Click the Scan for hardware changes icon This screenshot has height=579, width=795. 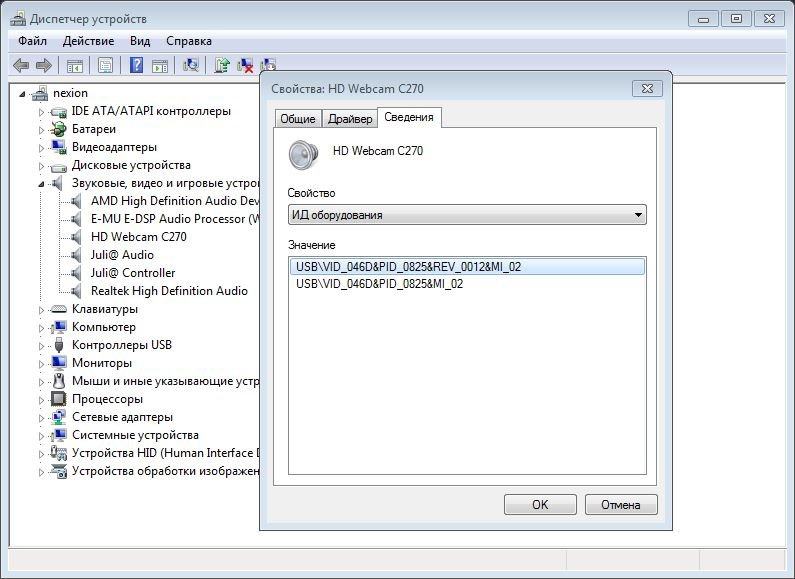click(x=190, y=66)
